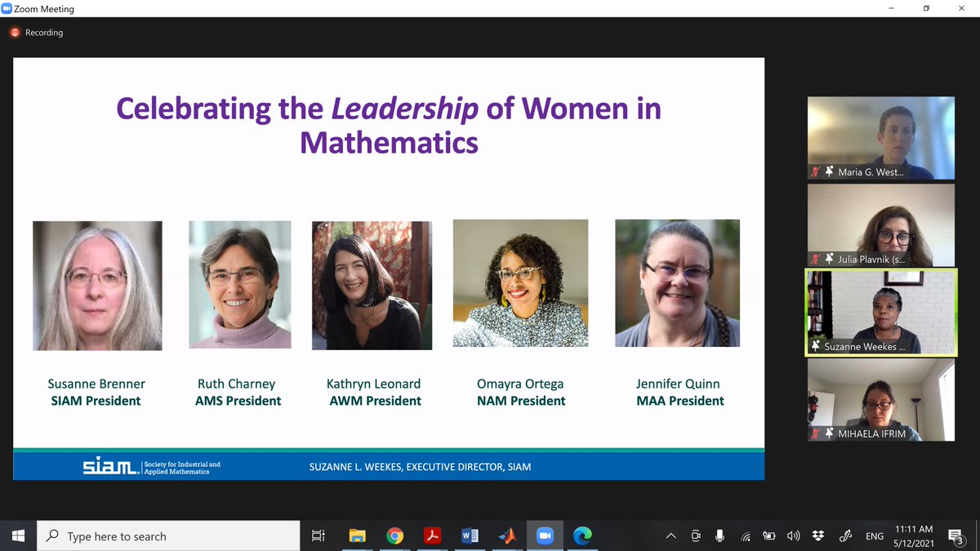Click the Zoom app taskbar icon

click(x=545, y=535)
